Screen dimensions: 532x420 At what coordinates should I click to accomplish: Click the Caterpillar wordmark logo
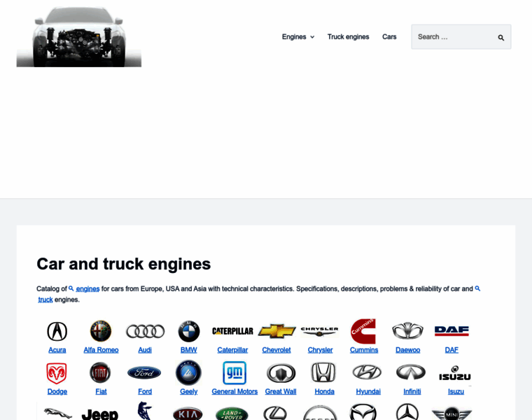pyautogui.click(x=232, y=331)
